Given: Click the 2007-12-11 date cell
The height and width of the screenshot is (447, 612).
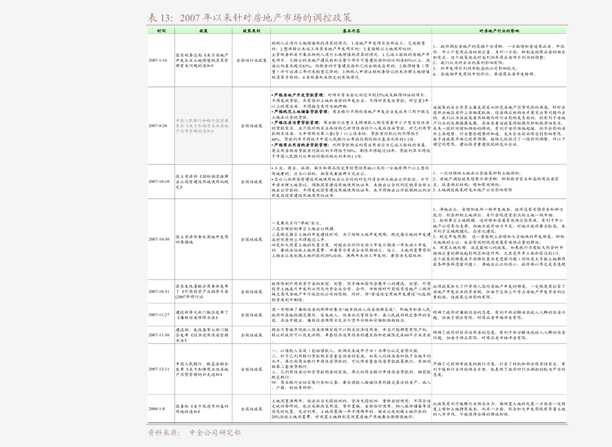Looking at the screenshot, I should point(159,369).
